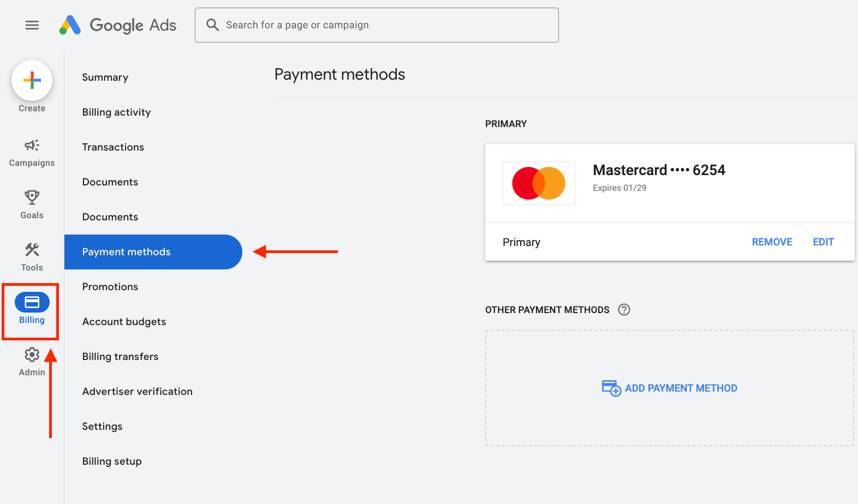
Task: Navigate to Advertiser verification
Action: pyautogui.click(x=138, y=392)
